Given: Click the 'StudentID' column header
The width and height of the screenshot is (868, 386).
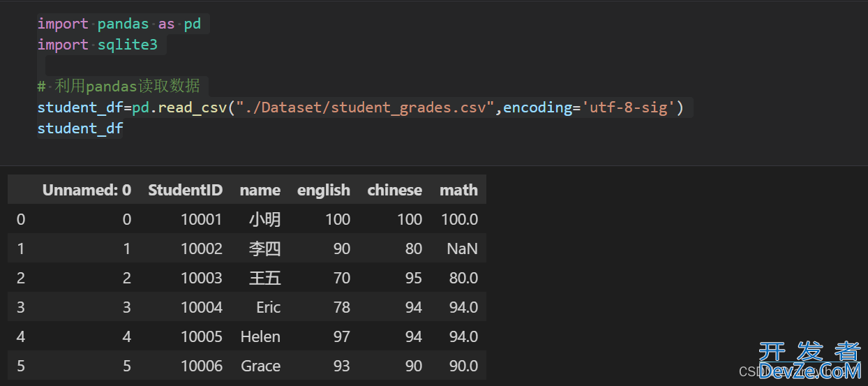Looking at the screenshot, I should [x=186, y=190].
